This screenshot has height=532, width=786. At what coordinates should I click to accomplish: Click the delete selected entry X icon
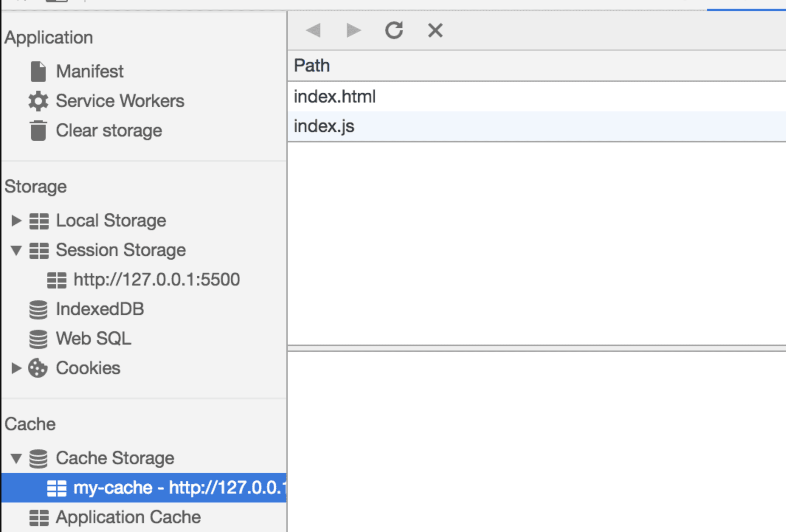click(435, 30)
